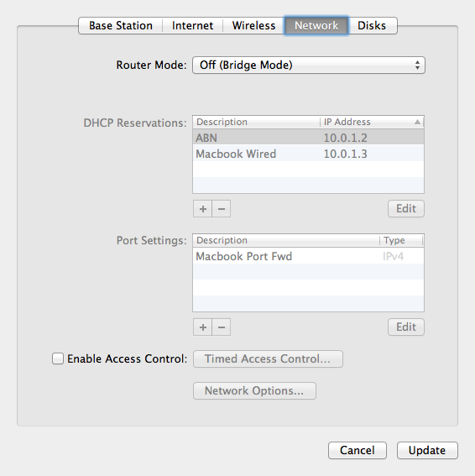Screen dimensions: 475x476
Task: Click Port Settings Description column header
Action: [286, 240]
